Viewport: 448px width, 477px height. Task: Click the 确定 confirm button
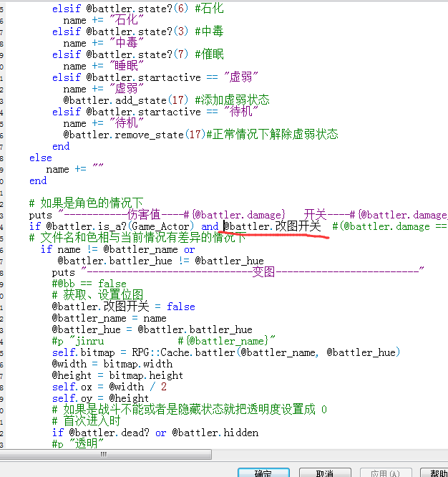[263, 473]
